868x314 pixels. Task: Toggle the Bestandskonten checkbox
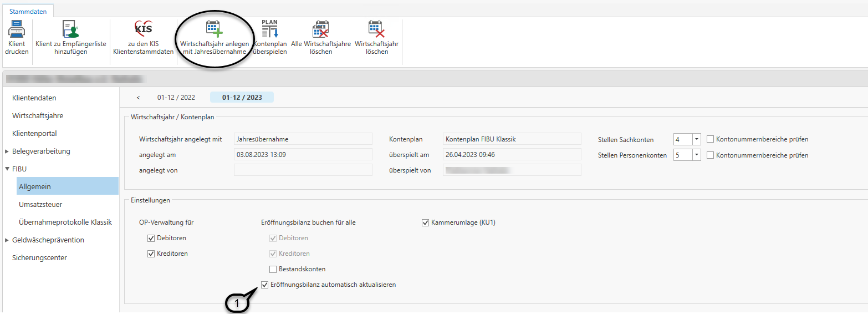(x=273, y=269)
